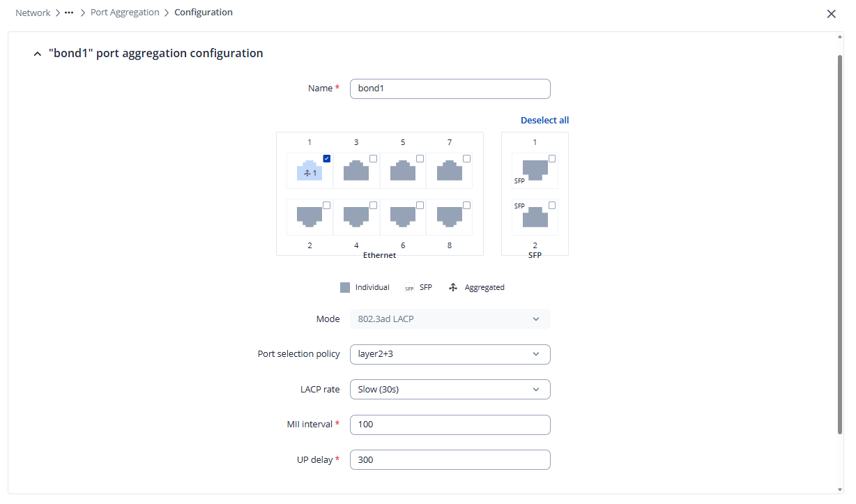The image size is (856, 504).
Task: Click the aggregated Ethernet port 1 icon
Action: tap(309, 171)
